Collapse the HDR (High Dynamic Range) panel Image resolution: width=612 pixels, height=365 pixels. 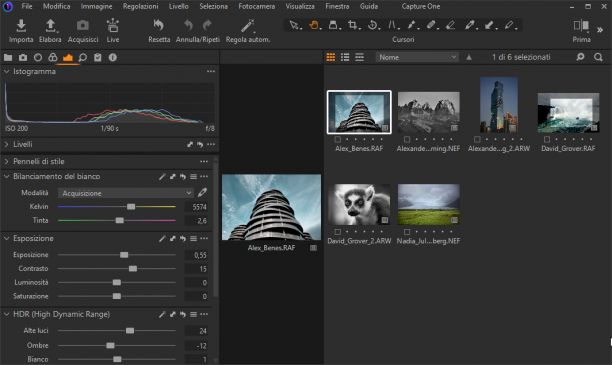pyautogui.click(x=7, y=314)
